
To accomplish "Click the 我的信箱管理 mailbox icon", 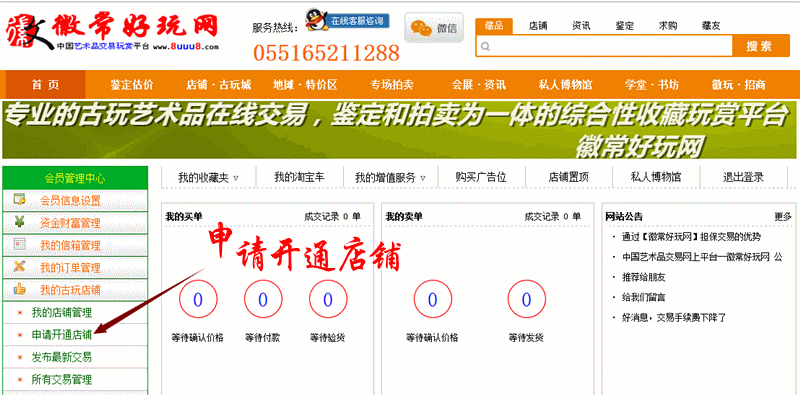I will [19, 244].
